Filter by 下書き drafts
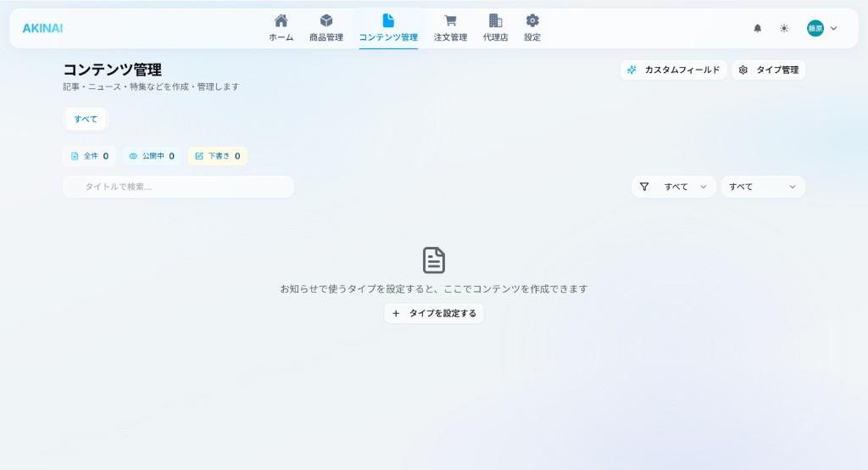 [218, 156]
